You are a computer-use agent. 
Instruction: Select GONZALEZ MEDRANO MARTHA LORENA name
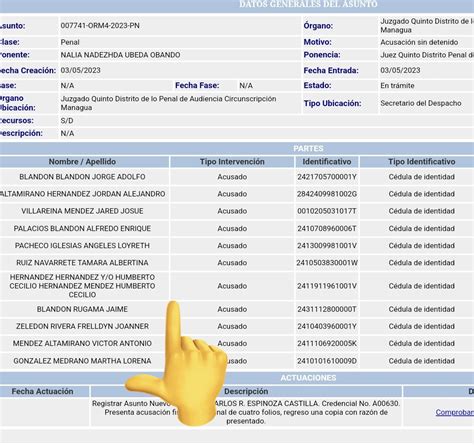pyautogui.click(x=82, y=361)
